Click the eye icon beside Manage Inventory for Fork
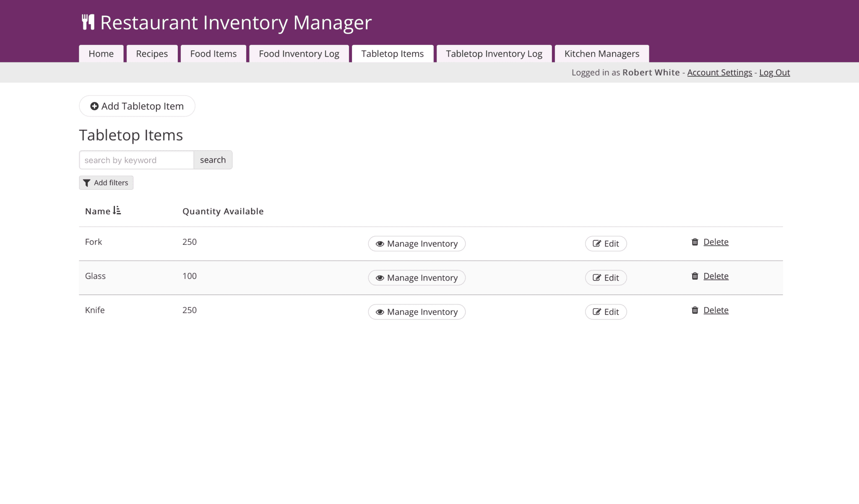 (x=379, y=244)
